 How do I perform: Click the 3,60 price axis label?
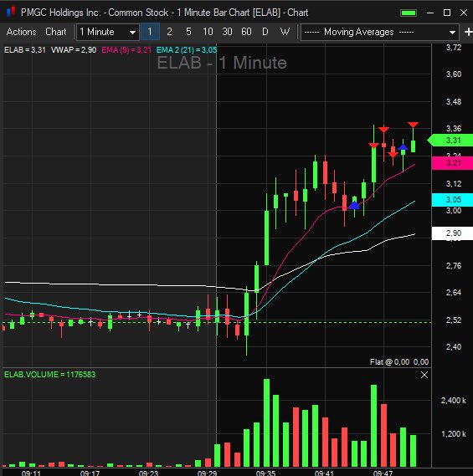[x=454, y=74]
